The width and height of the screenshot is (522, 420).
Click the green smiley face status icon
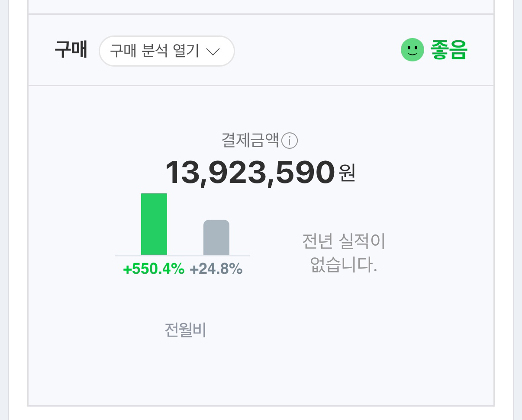click(x=412, y=50)
